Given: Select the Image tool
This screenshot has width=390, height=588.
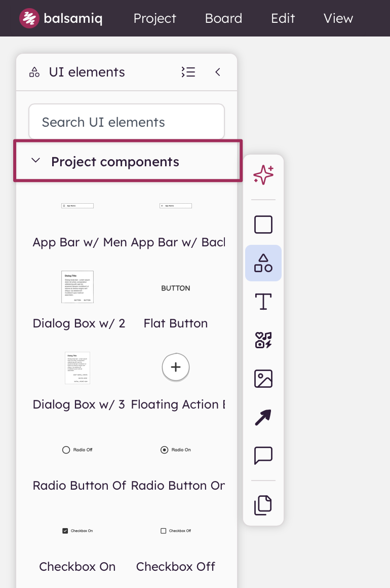Looking at the screenshot, I should (x=263, y=379).
